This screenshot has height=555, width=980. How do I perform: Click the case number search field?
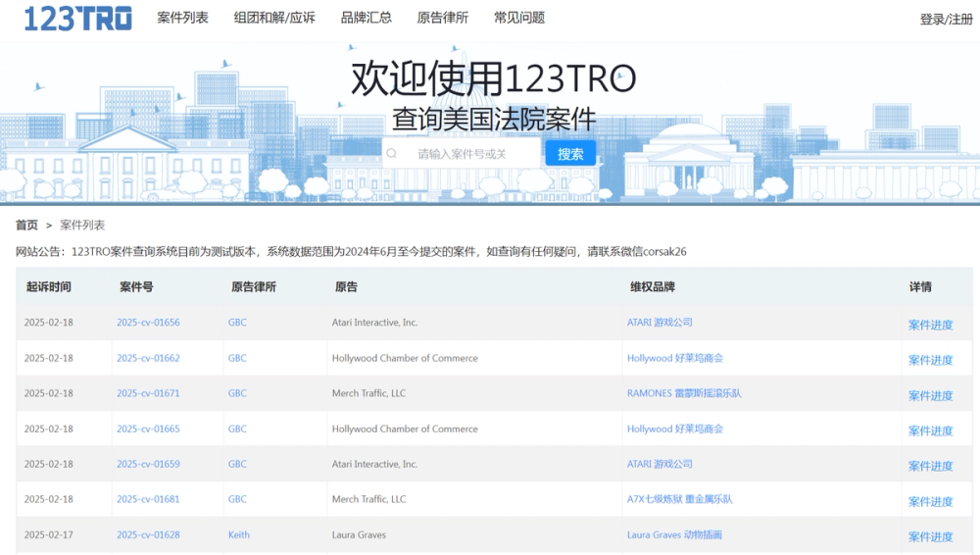(x=462, y=153)
